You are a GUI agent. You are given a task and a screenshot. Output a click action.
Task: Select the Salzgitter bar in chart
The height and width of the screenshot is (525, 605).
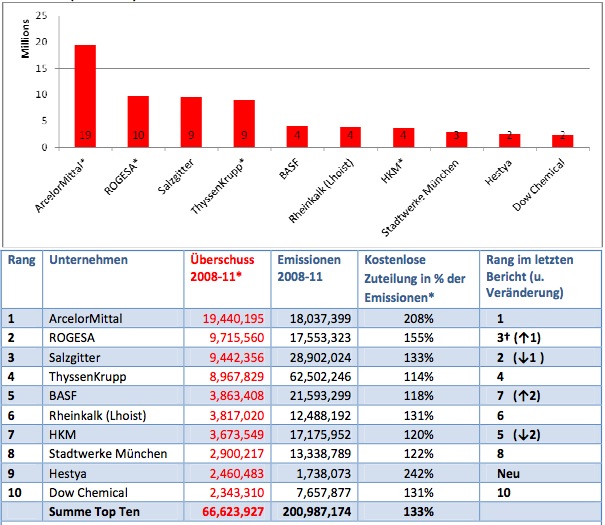[x=191, y=122]
